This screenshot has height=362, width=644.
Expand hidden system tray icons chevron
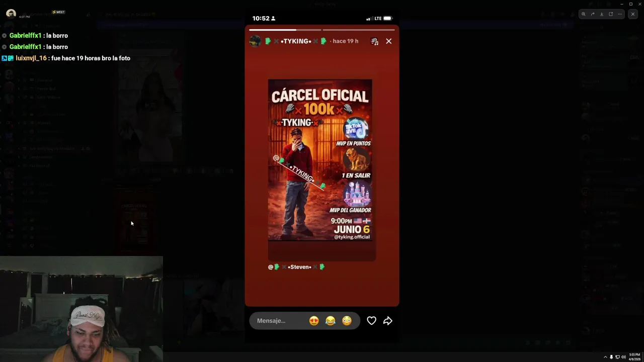(x=605, y=357)
